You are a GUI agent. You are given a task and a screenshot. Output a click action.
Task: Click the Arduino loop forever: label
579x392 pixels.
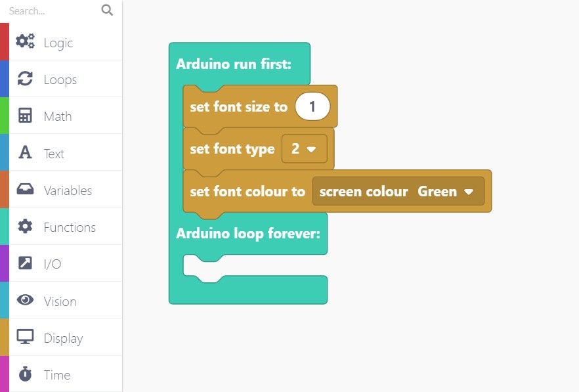[x=248, y=234]
